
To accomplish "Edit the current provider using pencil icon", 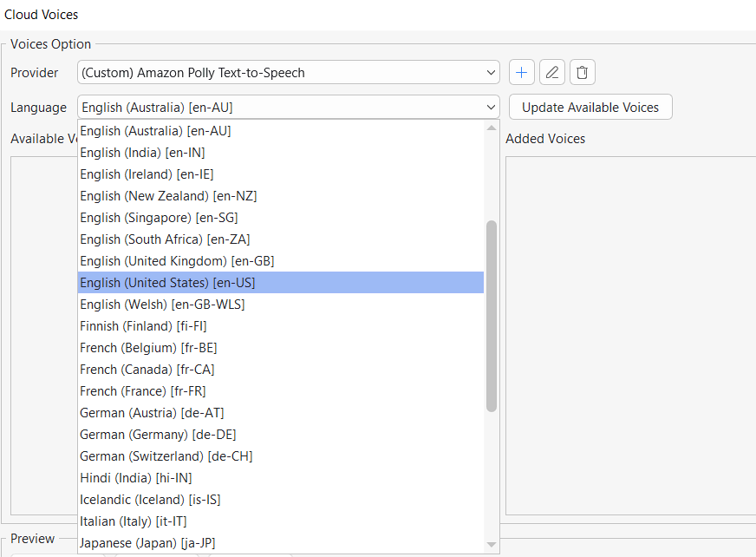I will point(551,72).
